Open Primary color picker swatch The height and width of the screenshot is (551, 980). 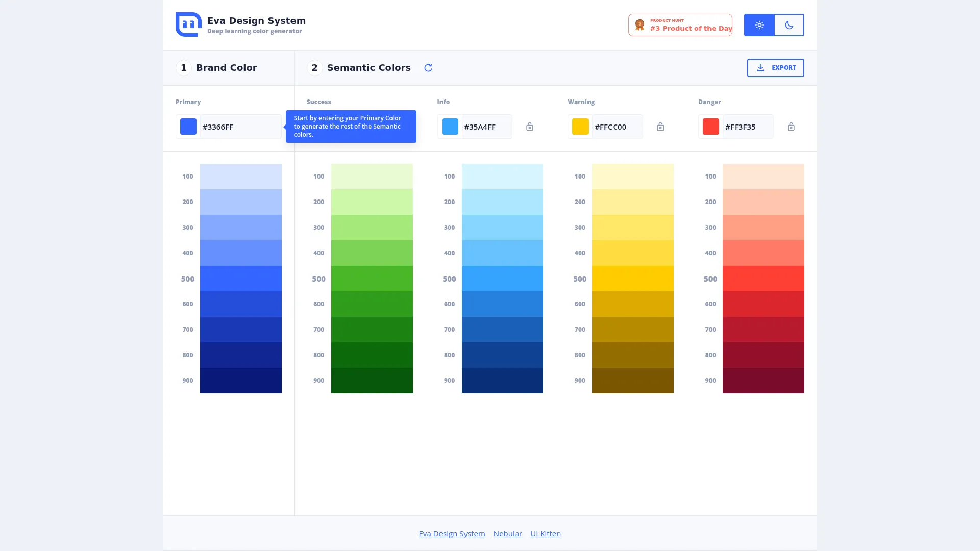coord(188,127)
